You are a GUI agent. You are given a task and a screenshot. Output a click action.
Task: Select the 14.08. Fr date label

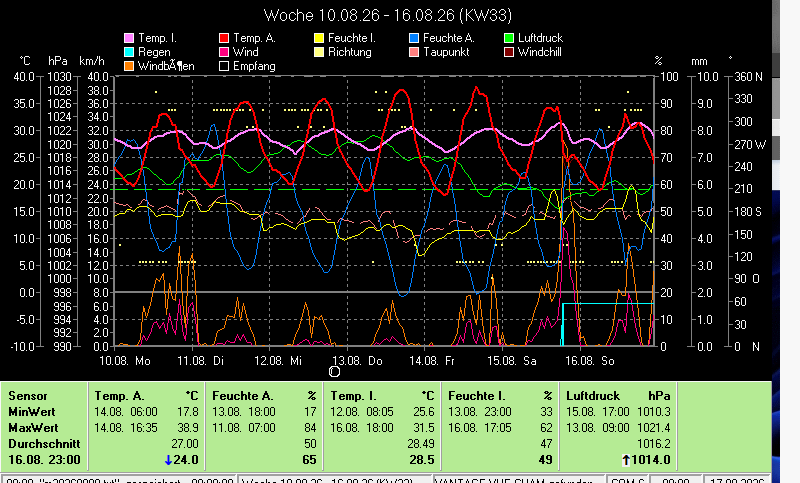pos(432,361)
